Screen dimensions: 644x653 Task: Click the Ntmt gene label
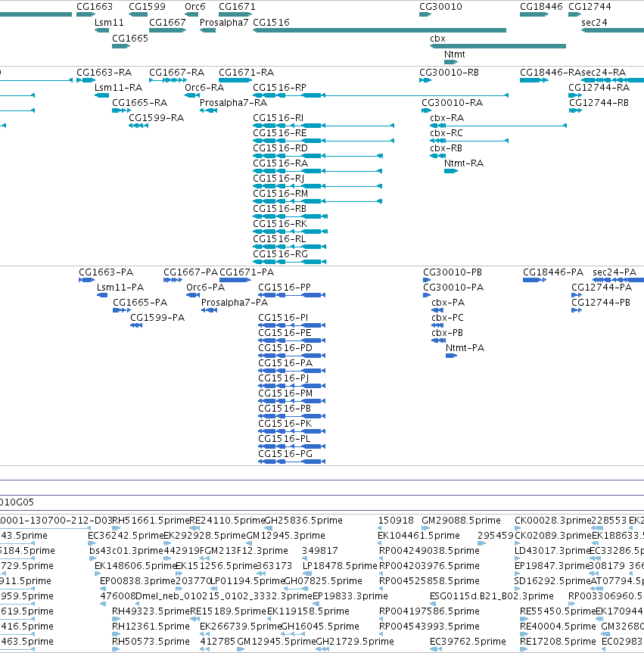click(455, 54)
